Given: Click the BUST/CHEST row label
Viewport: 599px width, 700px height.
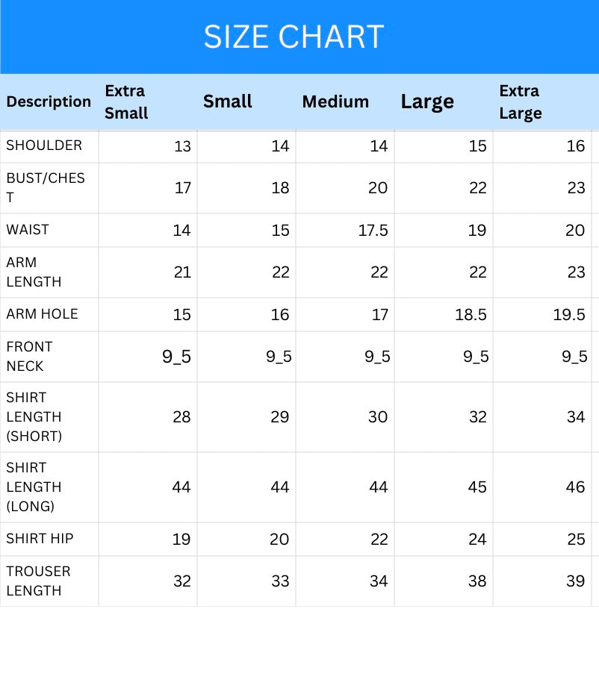Looking at the screenshot, I should point(46,187).
